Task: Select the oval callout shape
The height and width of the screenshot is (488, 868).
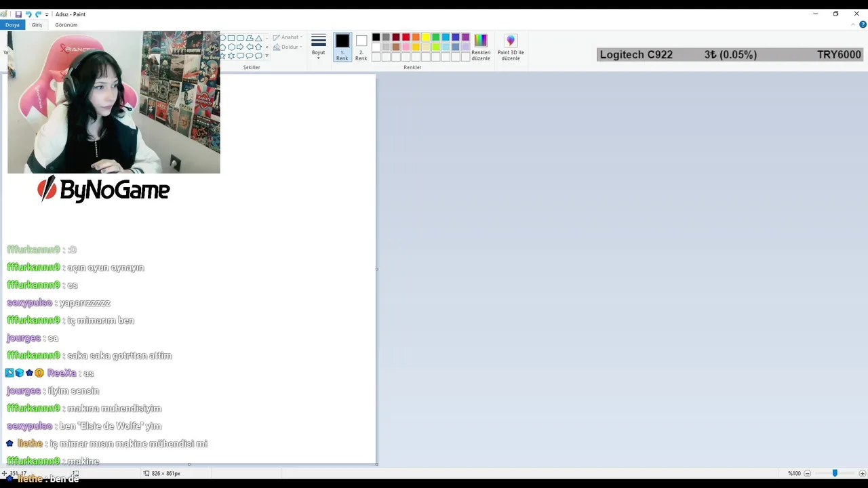Action: [250, 56]
